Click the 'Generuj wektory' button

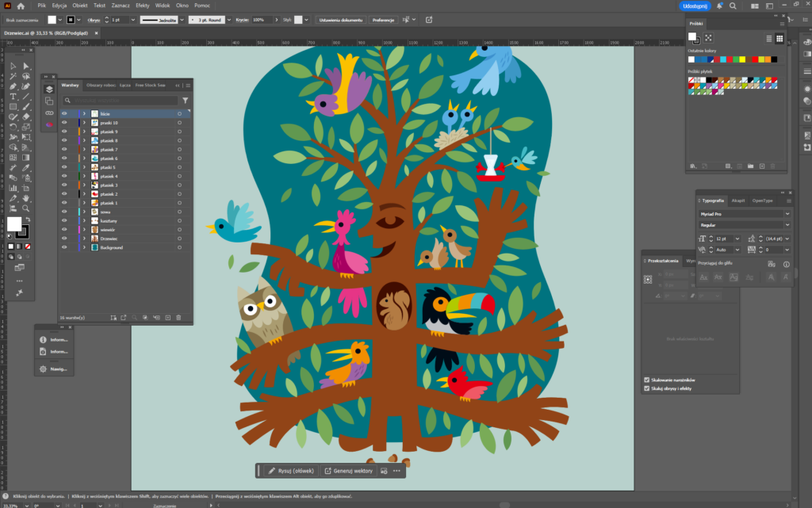[x=347, y=471]
